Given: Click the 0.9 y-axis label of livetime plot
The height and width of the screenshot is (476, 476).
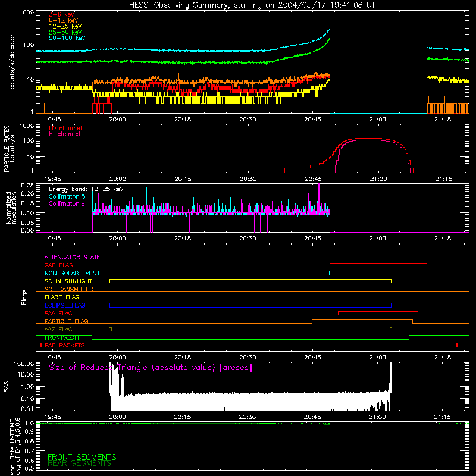Looking at the screenshot, I should point(29,431).
